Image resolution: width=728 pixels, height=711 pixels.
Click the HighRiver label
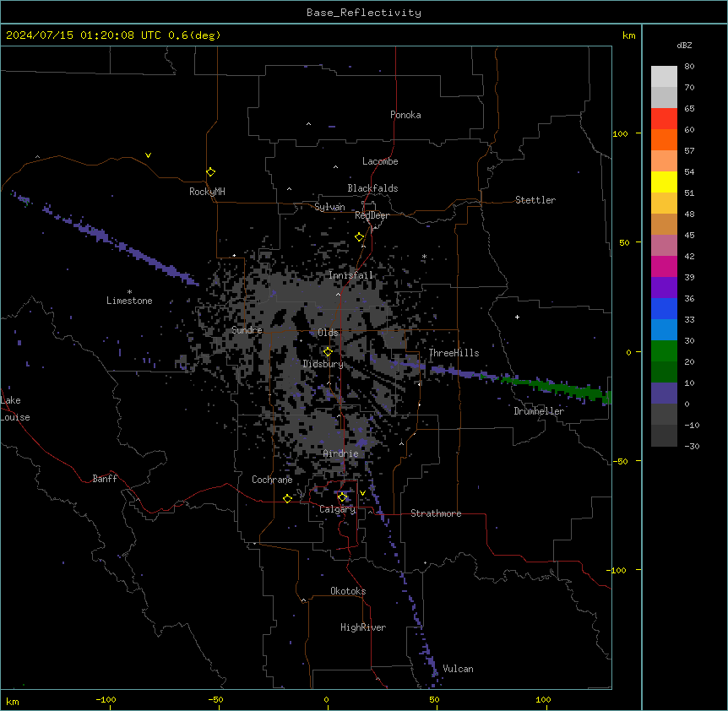tap(363, 627)
